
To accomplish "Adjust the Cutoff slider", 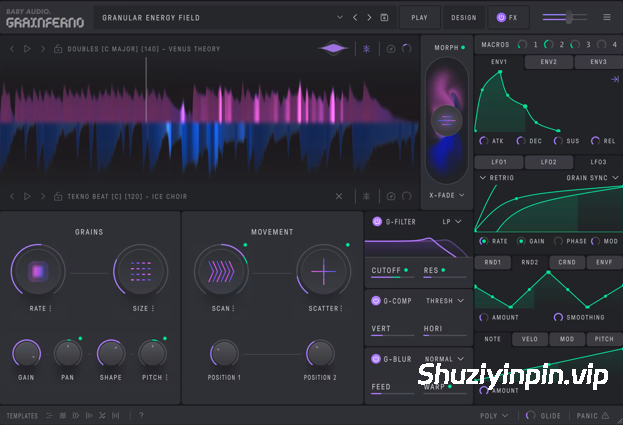I will click(x=392, y=277).
